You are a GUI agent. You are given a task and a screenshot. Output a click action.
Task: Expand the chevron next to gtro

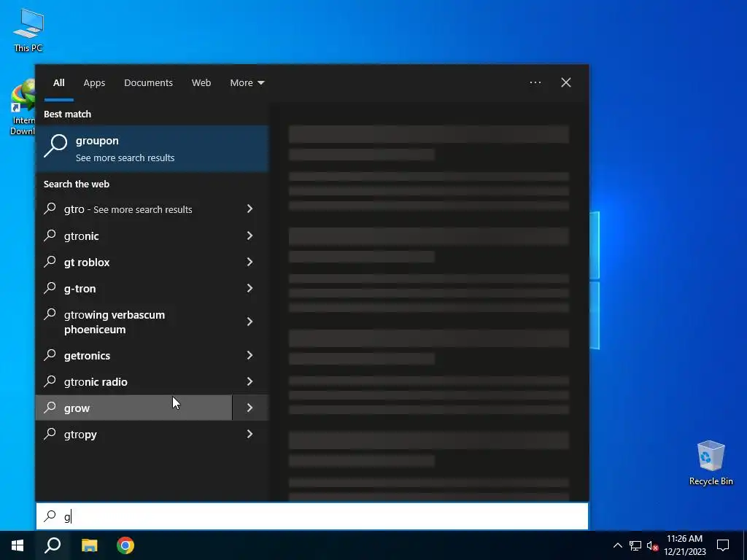coord(250,209)
